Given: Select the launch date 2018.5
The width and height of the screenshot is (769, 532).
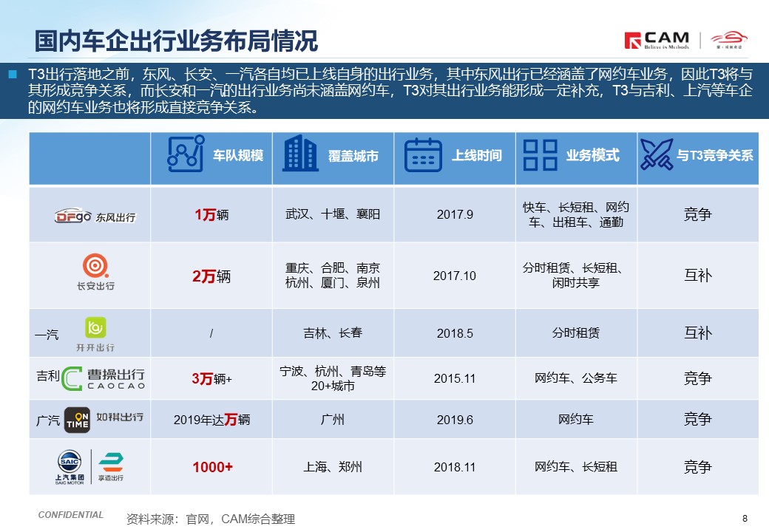Looking at the screenshot, I should (x=455, y=333).
